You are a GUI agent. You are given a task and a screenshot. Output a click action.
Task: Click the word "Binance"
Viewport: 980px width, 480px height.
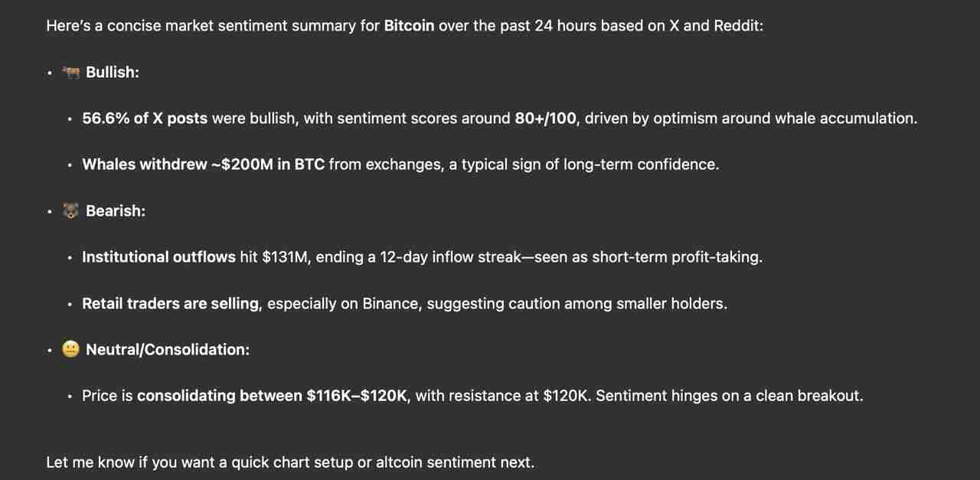[390, 304]
